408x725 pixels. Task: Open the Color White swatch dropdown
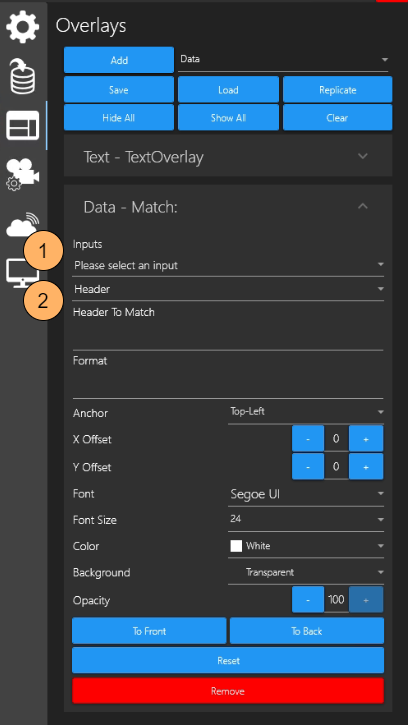tap(306, 546)
